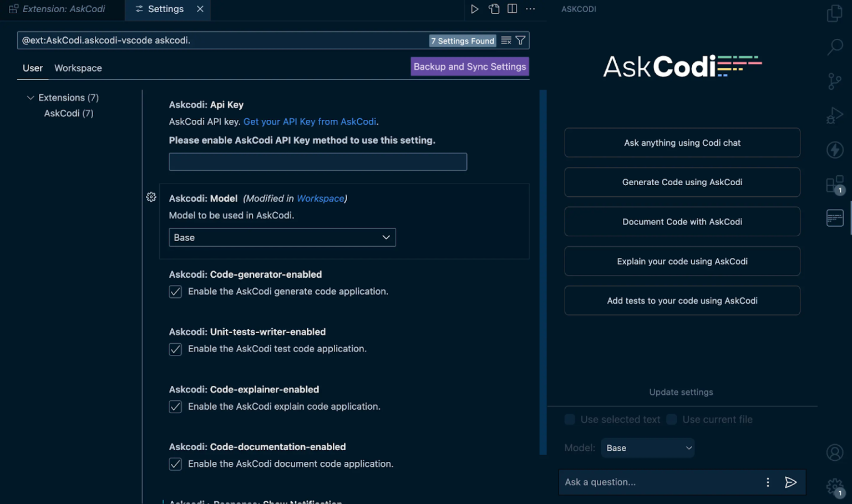Switch to the Workspace settings tab
Screen dimensions: 852x504
(x=78, y=68)
